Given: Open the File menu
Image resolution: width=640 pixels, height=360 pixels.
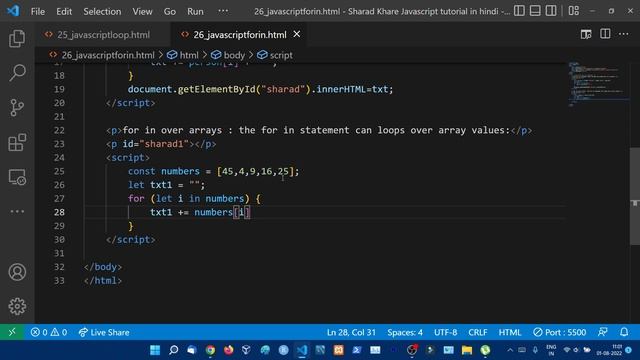Looking at the screenshot, I should [x=38, y=11].
